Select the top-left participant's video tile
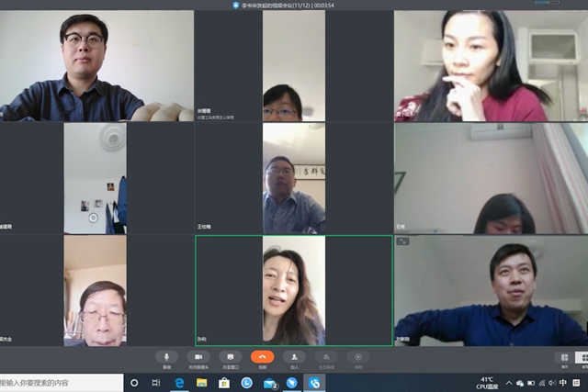 pyautogui.click(x=96, y=66)
